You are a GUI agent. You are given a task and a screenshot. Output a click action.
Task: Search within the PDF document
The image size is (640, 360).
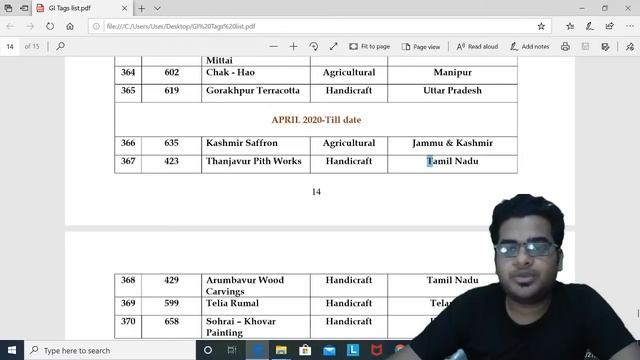(x=60, y=46)
